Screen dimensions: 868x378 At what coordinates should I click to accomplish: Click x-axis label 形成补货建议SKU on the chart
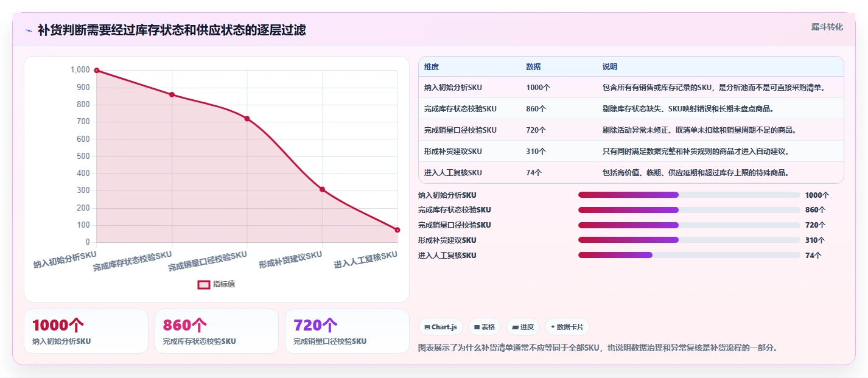coord(290,260)
